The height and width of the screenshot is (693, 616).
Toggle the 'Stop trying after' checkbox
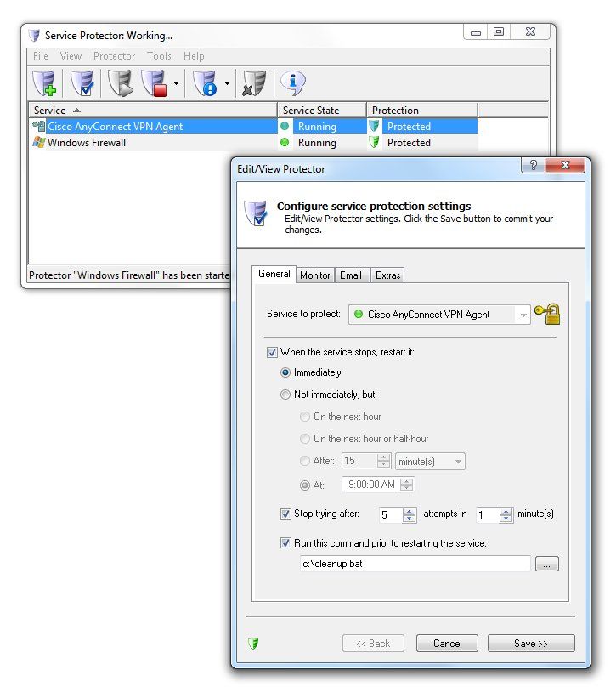(285, 514)
